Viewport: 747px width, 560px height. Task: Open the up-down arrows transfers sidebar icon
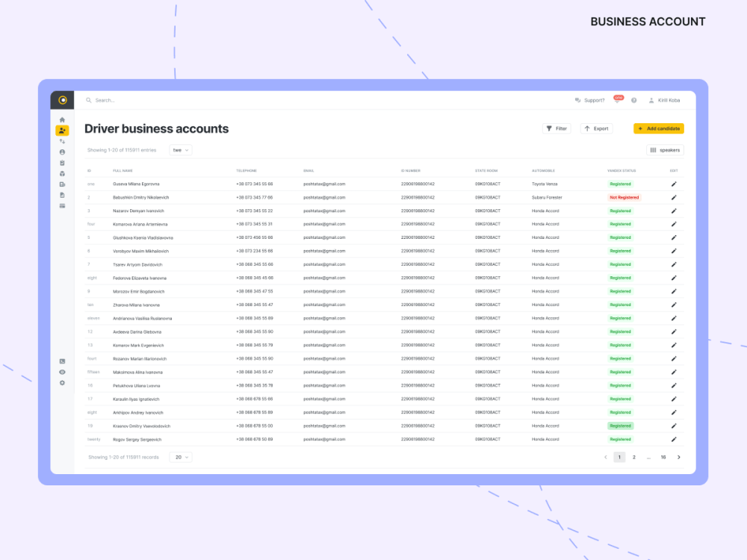(x=62, y=141)
